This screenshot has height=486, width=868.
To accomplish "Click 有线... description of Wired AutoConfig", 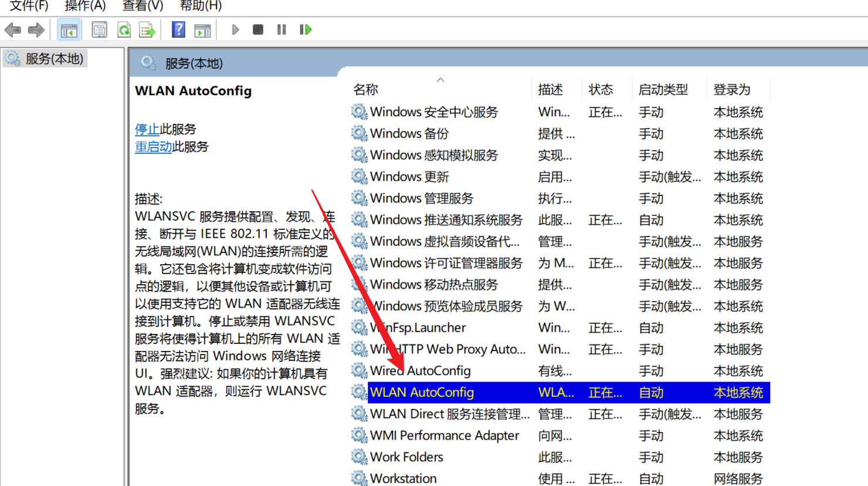I will coord(555,370).
